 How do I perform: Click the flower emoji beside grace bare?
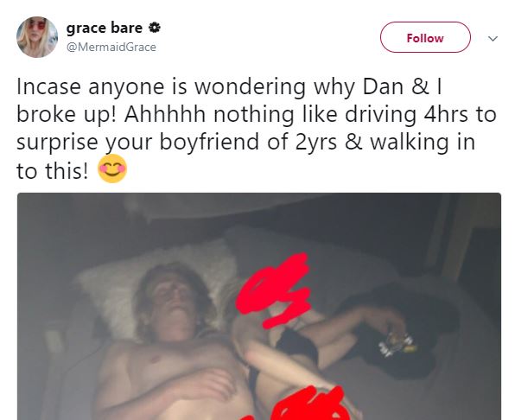(x=155, y=28)
